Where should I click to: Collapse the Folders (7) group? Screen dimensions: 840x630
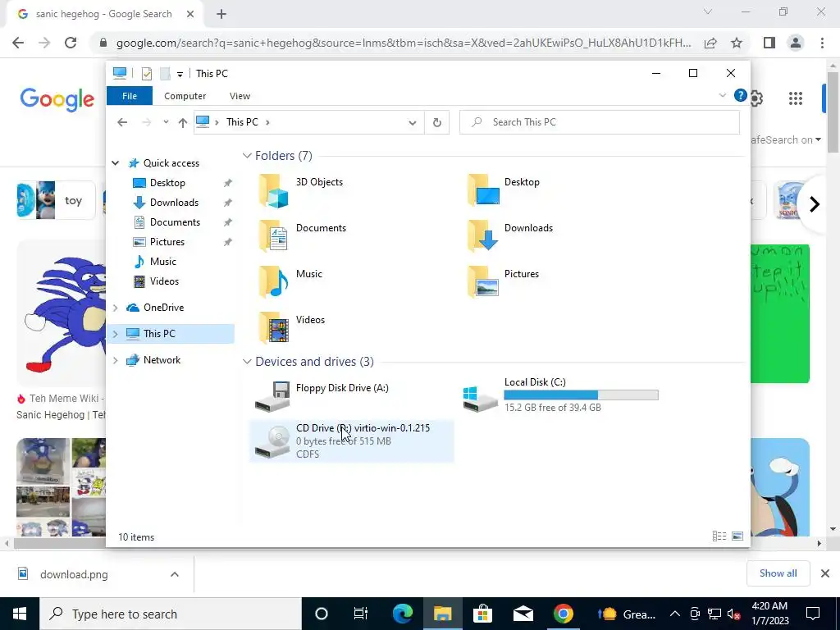(247, 156)
